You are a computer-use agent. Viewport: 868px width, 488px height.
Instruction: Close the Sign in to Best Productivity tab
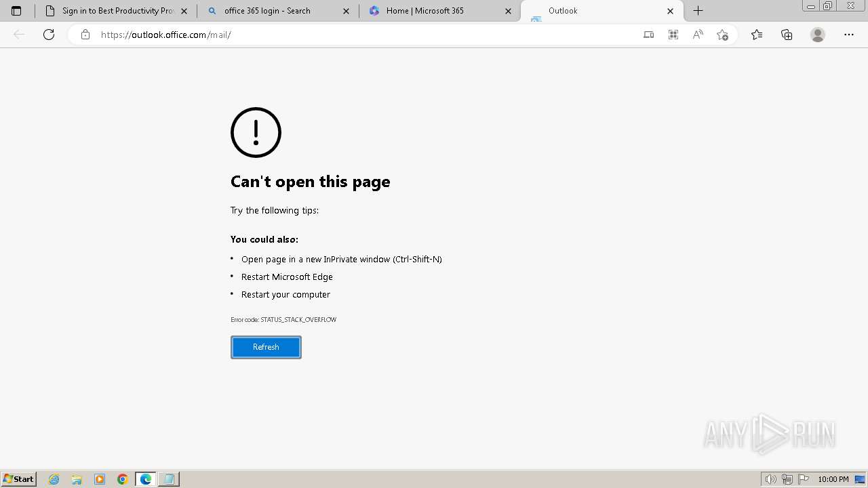pyautogui.click(x=184, y=11)
